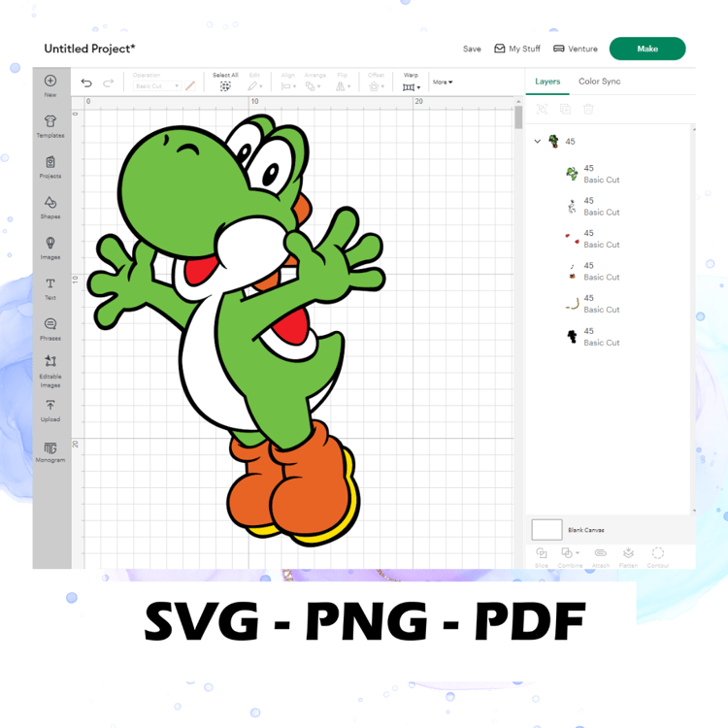This screenshot has width=728, height=728.
Task: Open the Align dropdown
Action: (x=288, y=85)
